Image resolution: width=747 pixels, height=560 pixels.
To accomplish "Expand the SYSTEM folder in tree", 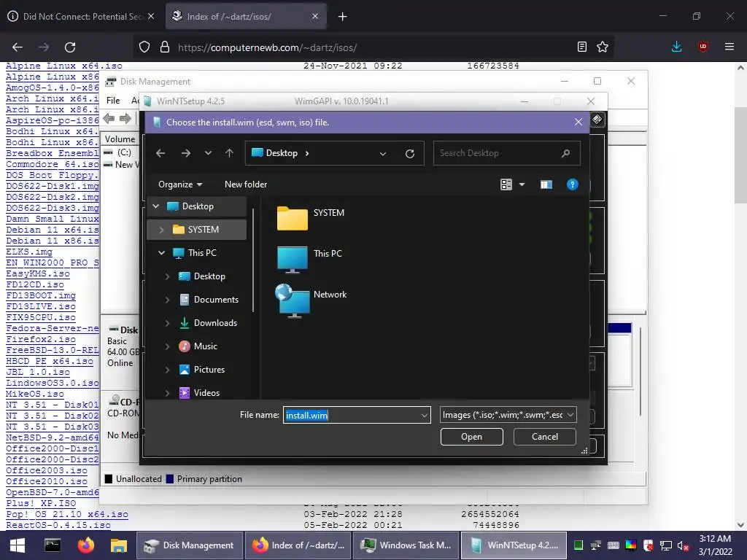I will [161, 230].
